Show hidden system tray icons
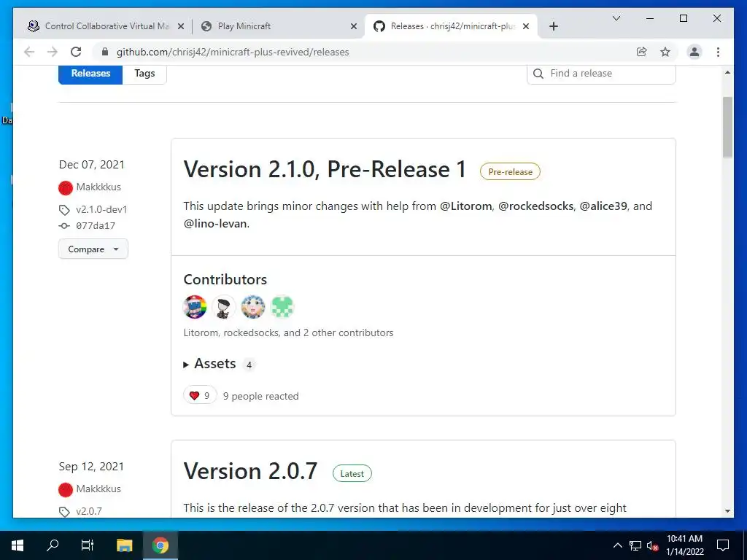 click(x=617, y=545)
